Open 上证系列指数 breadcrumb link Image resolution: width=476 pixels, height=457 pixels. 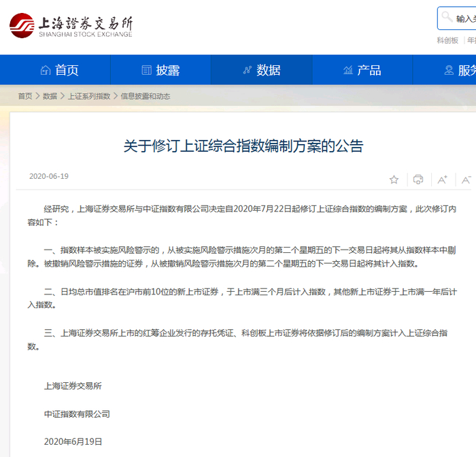pyautogui.click(x=88, y=97)
